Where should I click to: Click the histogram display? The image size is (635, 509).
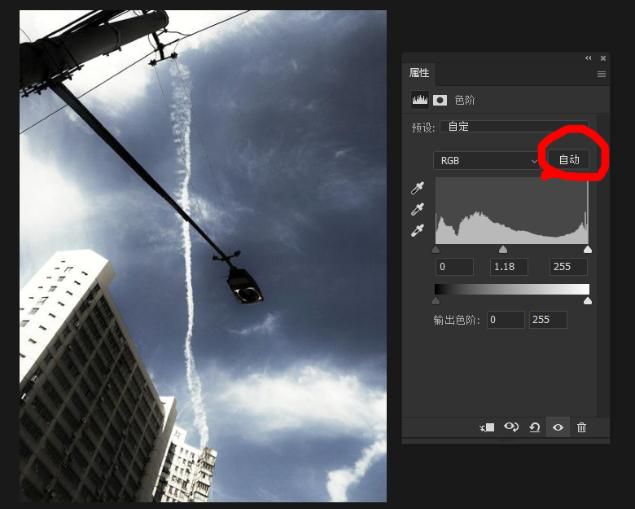coord(512,211)
